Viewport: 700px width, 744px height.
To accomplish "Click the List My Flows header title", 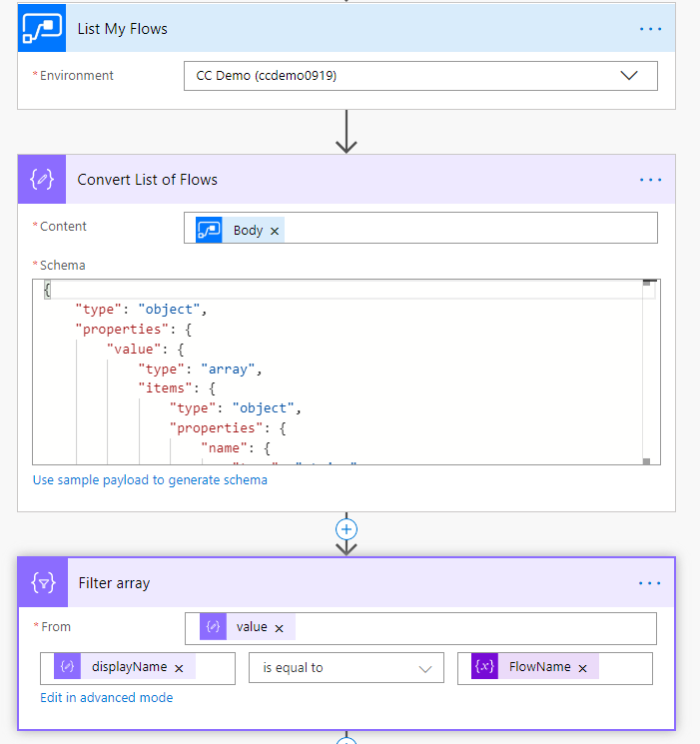I will pos(123,29).
